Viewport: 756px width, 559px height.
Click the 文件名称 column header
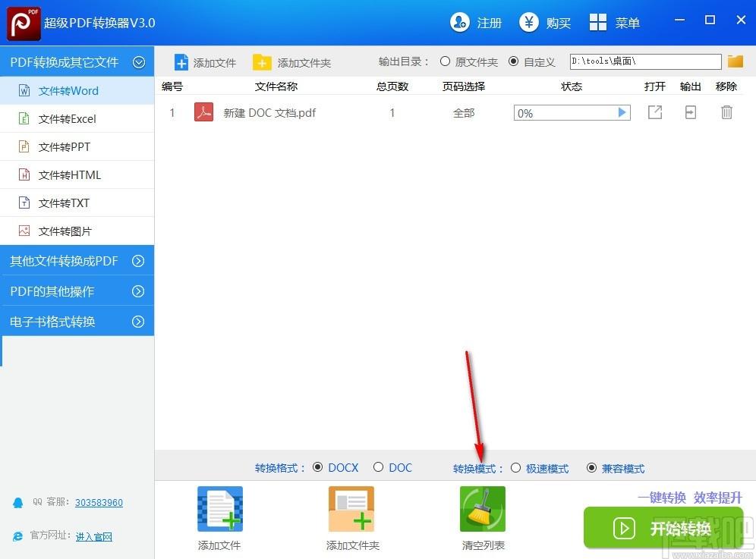276,86
